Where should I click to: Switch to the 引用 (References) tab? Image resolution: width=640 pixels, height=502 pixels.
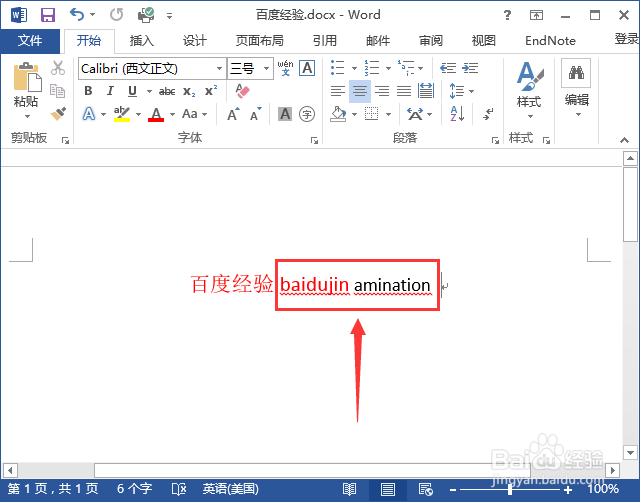325,40
